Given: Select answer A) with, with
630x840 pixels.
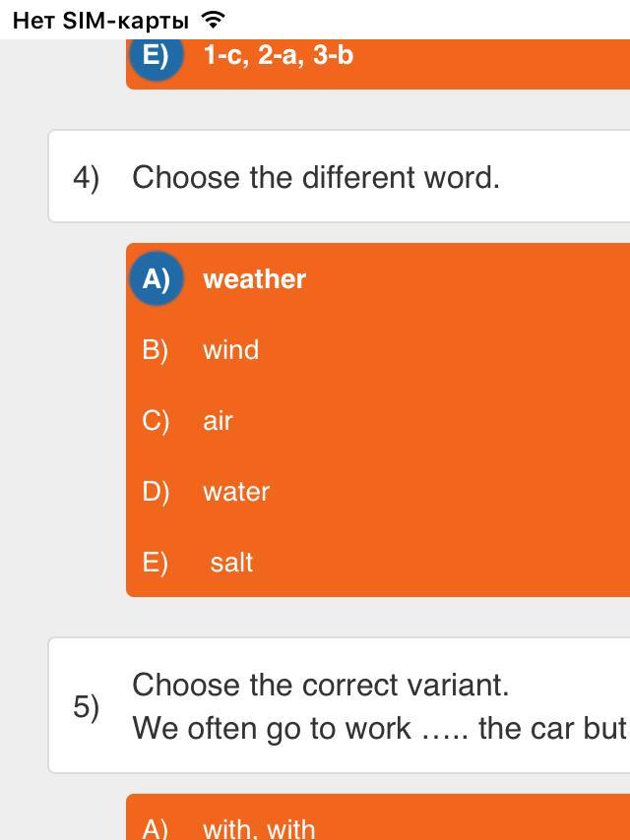Looking at the screenshot, I should tap(259, 828).
